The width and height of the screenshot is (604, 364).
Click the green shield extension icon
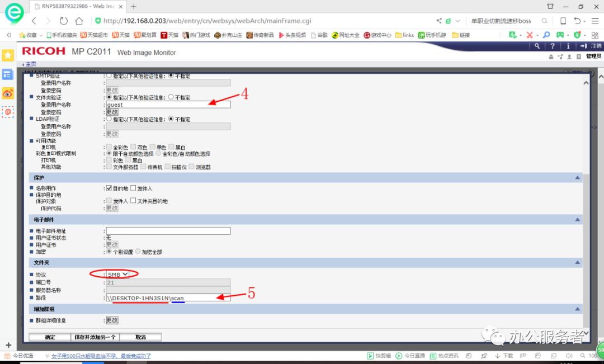click(x=577, y=35)
